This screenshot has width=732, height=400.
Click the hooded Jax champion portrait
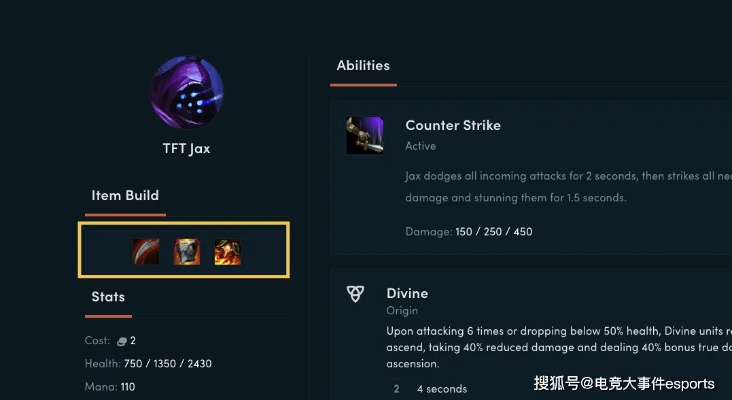coord(186,92)
